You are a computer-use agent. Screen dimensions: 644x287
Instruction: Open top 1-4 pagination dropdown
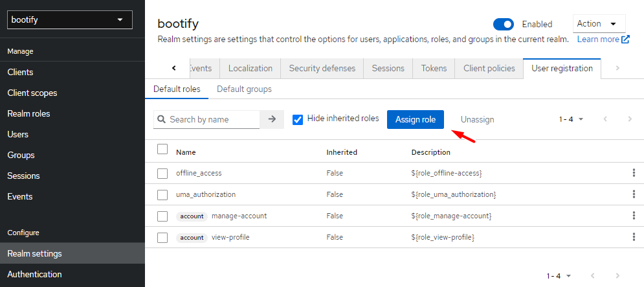pos(572,119)
